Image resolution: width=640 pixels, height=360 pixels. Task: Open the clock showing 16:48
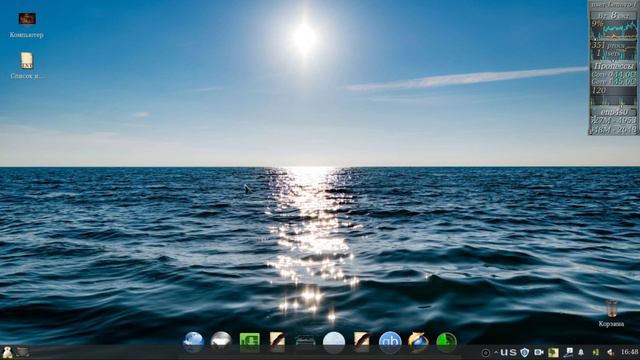pyautogui.click(x=629, y=352)
